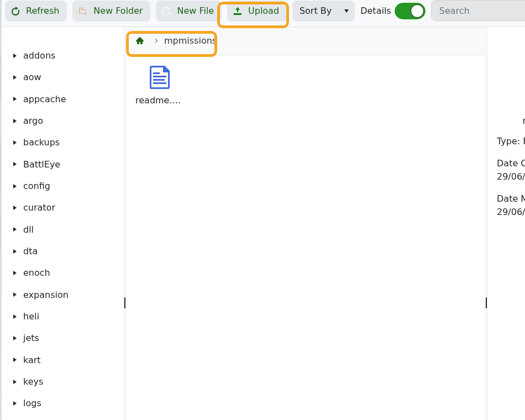Select kart folder in tree

[x=32, y=360]
